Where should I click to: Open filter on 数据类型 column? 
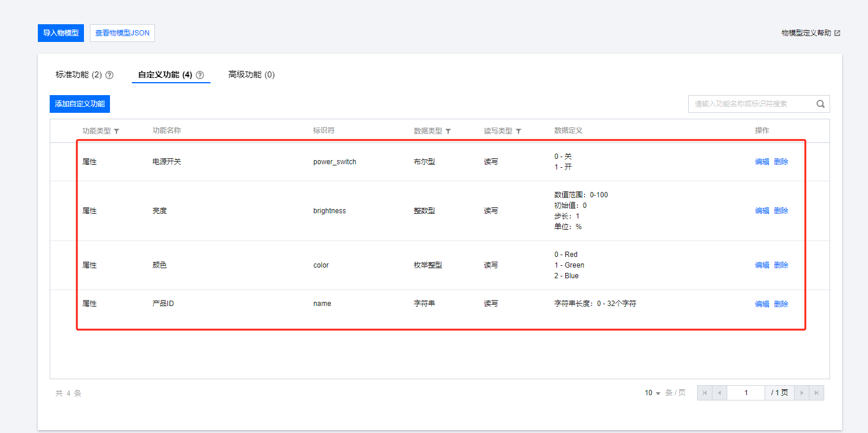(x=448, y=131)
